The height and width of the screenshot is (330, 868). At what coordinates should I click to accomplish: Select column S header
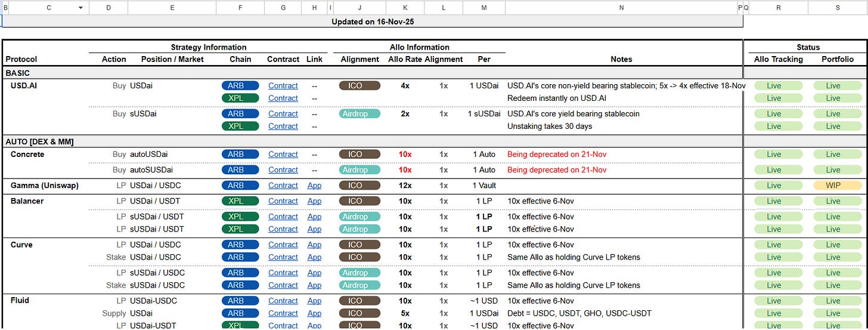tap(838, 7)
